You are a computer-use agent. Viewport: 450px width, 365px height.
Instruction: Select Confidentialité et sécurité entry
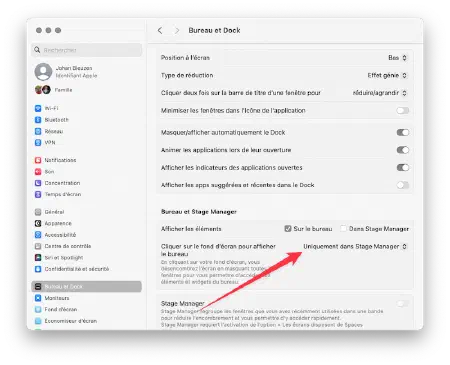(87, 269)
